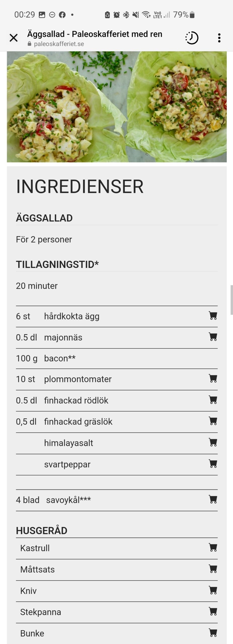This screenshot has height=644, width=233.
Task: Click the cart icon for Bunke
Action: (213, 633)
